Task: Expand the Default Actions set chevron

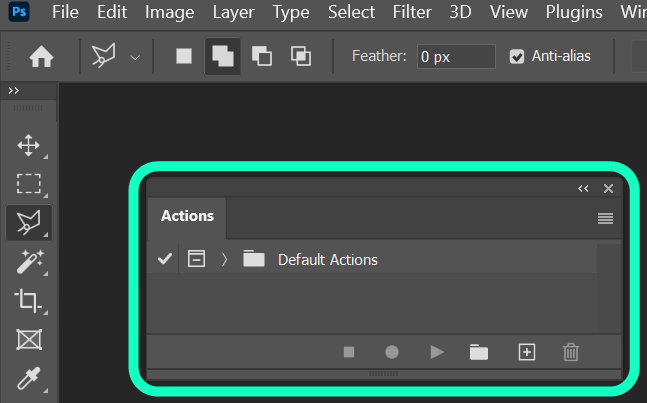Action: (x=224, y=259)
